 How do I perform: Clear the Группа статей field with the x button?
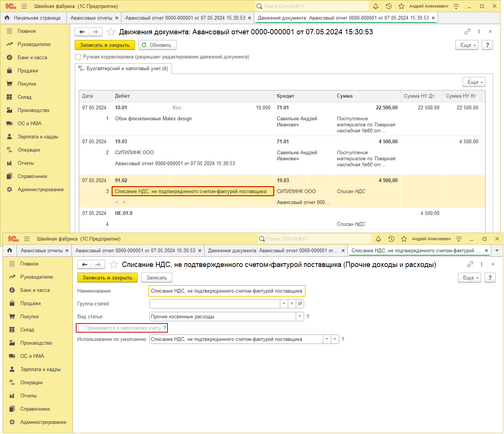[292, 304]
